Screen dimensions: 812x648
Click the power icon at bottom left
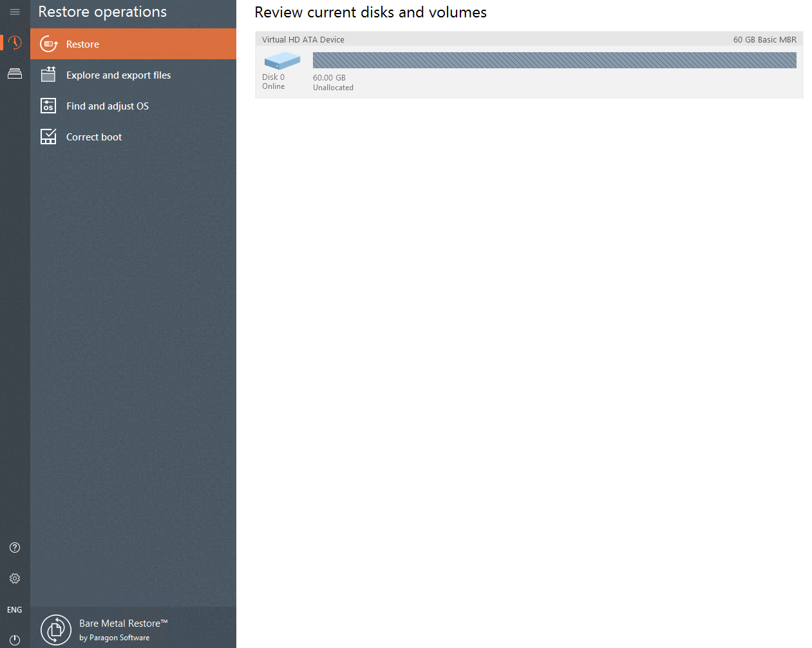(x=15, y=640)
